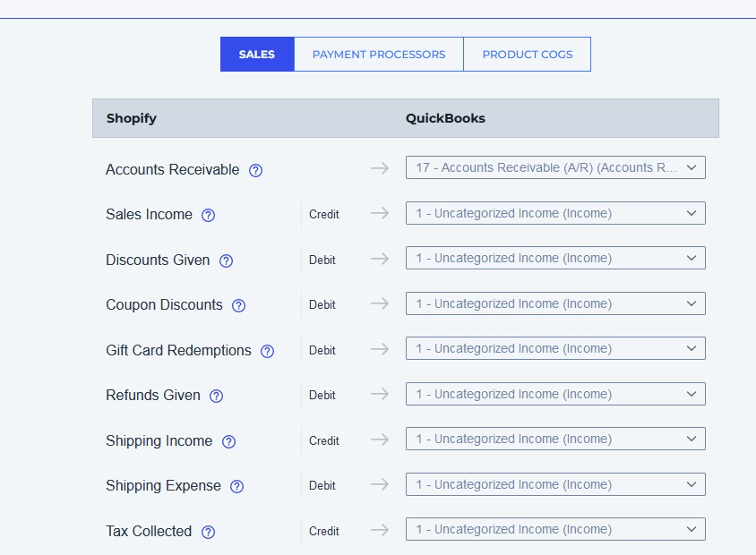Click the Sales Income row label
Image resolution: width=756 pixels, height=555 pixels.
point(149,214)
